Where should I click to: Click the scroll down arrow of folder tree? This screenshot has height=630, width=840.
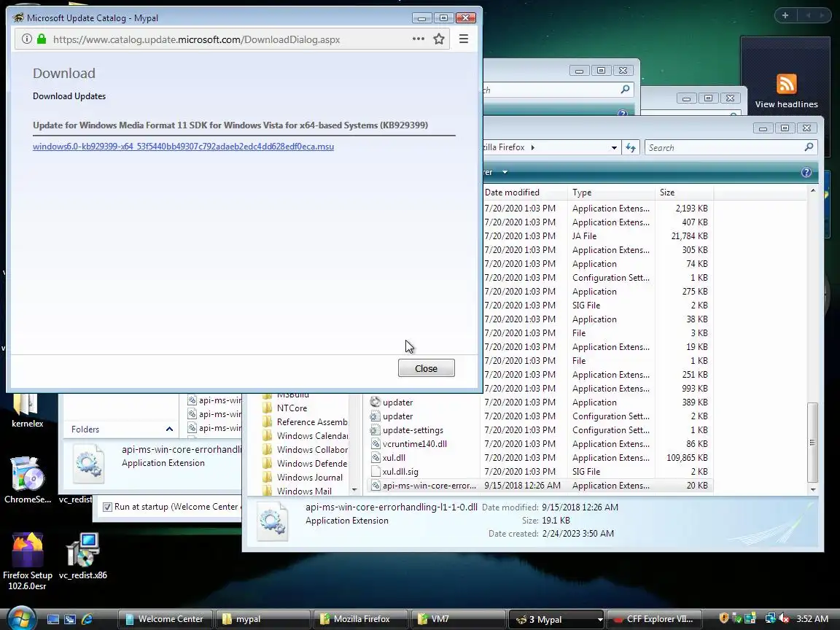(x=354, y=490)
